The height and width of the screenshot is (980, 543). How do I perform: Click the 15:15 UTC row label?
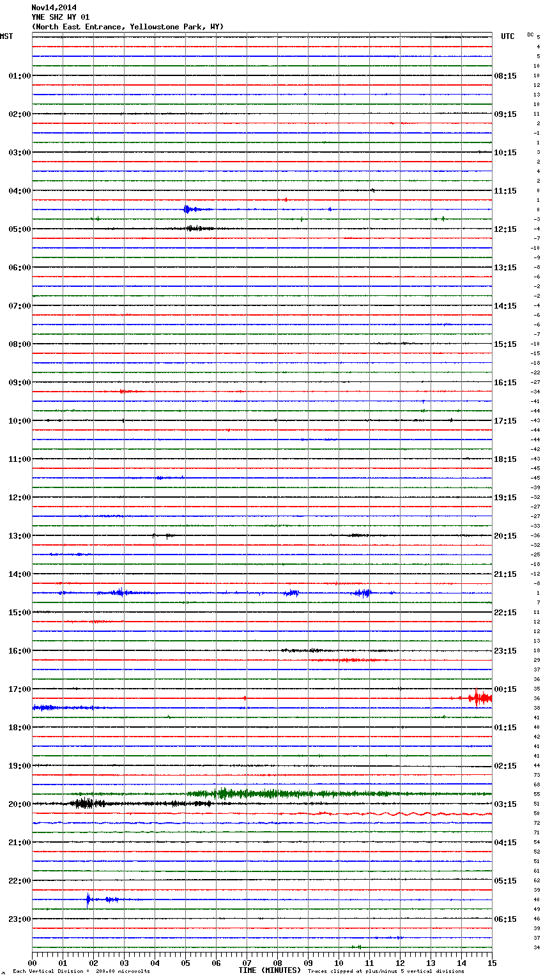[505, 344]
